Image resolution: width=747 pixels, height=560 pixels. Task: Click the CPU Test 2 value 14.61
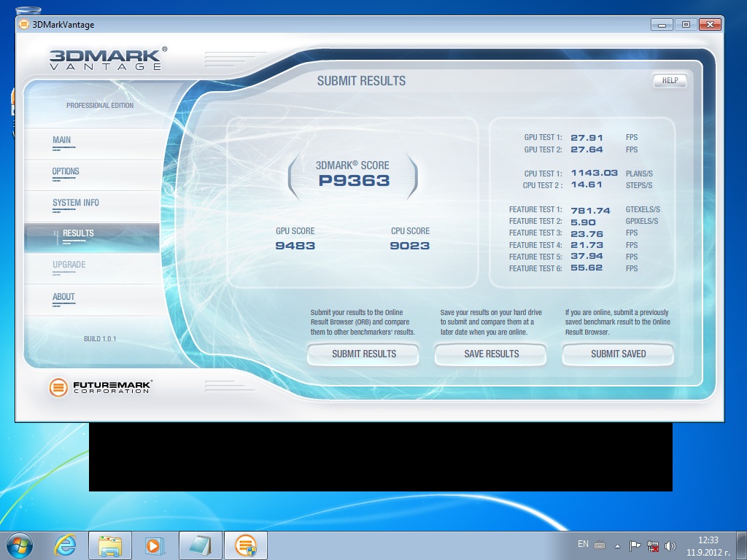[587, 184]
